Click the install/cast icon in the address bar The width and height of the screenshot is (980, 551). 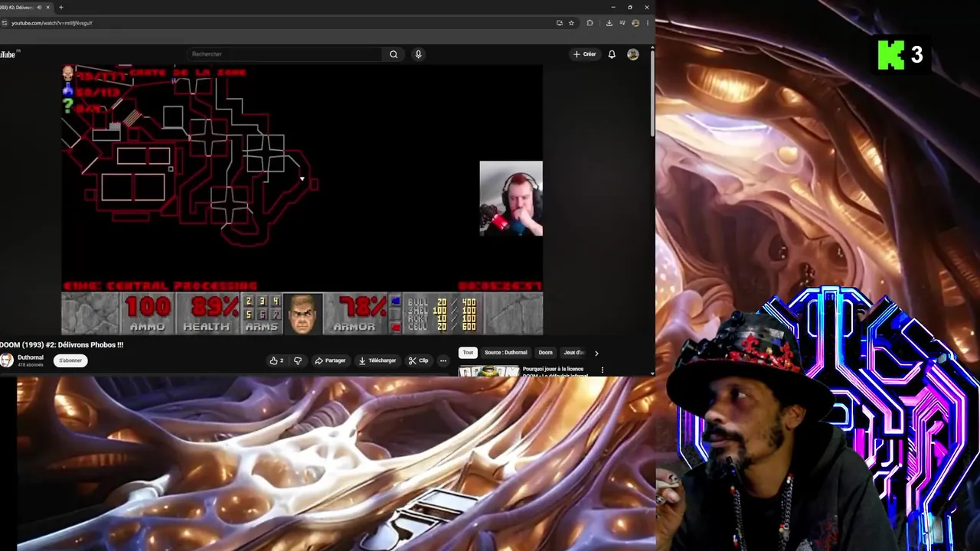tap(560, 23)
